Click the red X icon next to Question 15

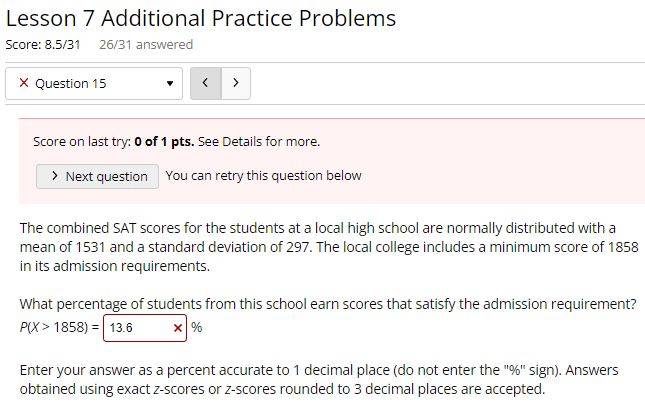pos(24,83)
